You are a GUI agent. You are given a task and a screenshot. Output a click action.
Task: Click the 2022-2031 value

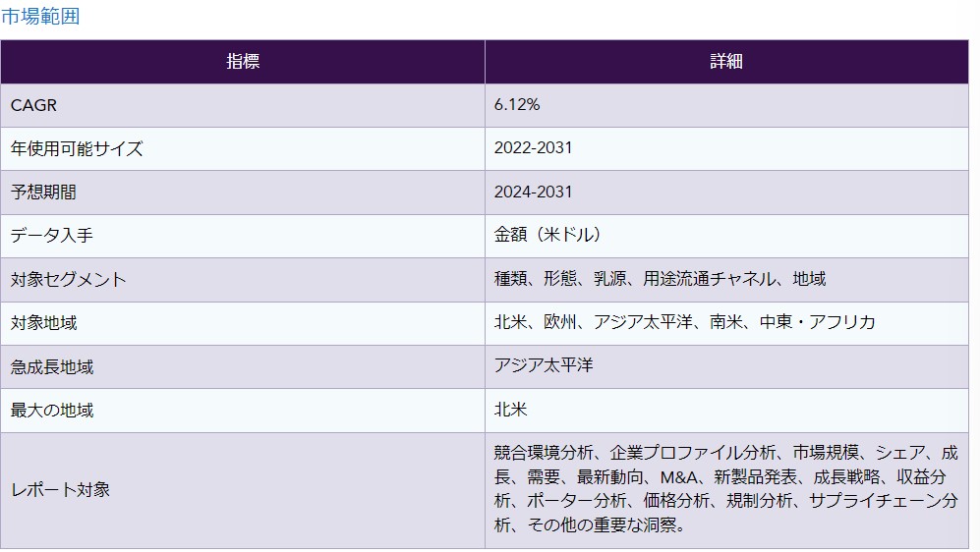[533, 148]
